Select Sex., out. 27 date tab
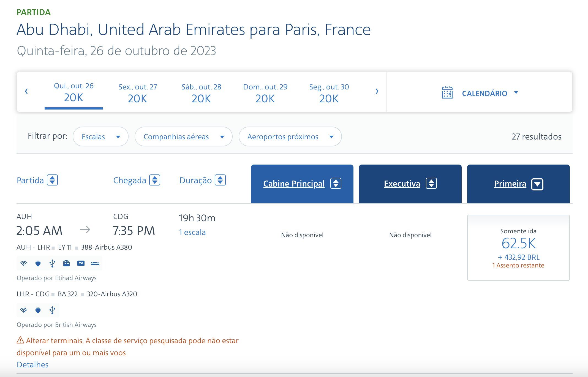Image resolution: width=588 pixels, height=377 pixels. [138, 94]
